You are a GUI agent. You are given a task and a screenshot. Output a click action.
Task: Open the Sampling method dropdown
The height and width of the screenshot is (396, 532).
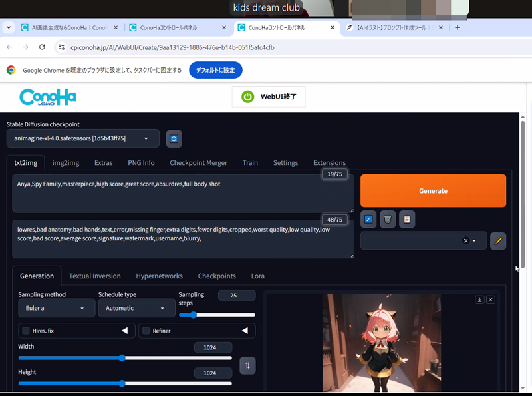coord(57,308)
